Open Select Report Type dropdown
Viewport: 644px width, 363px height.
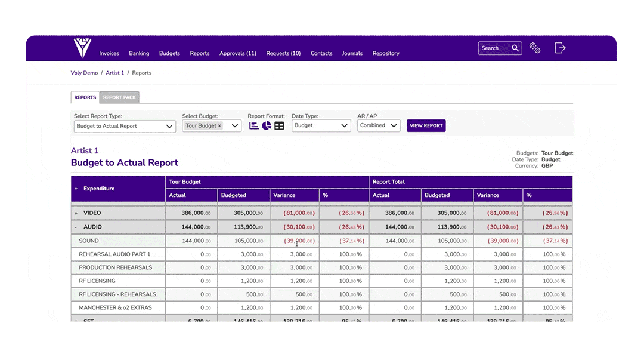pos(125,126)
